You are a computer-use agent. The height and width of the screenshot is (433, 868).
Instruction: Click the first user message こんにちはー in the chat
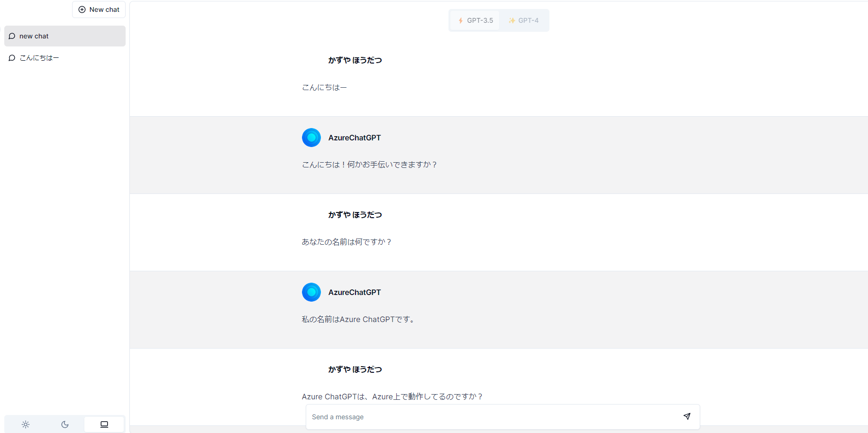(324, 87)
